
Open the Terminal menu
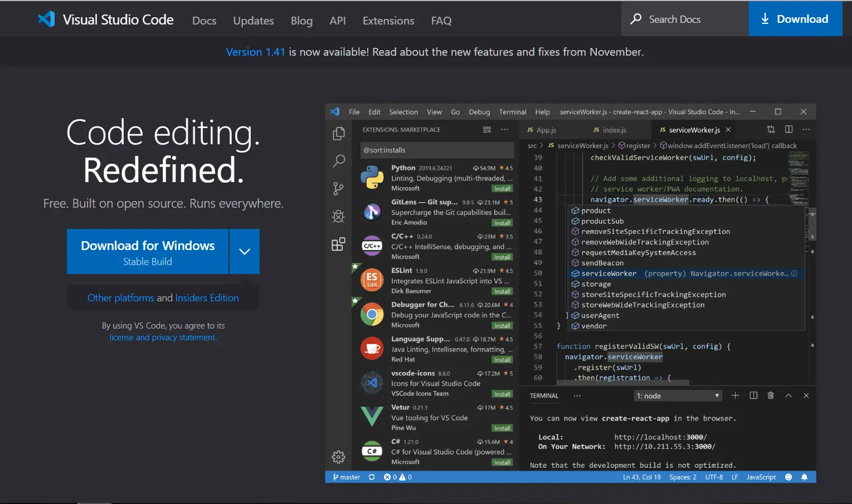click(x=513, y=112)
